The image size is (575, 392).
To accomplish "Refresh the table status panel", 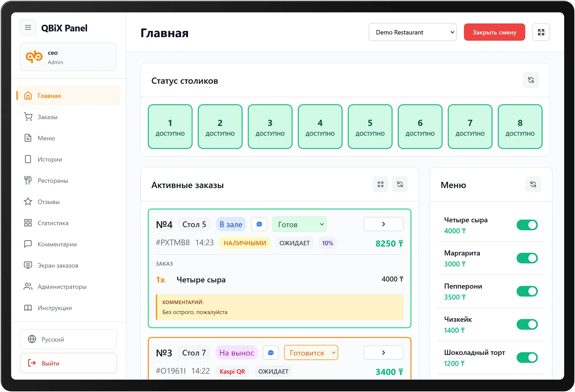I will point(531,80).
